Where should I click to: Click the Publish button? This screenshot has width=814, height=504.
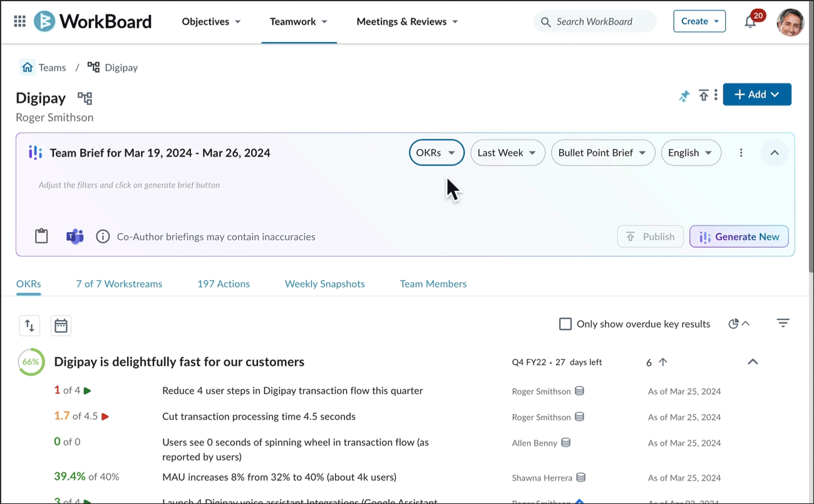point(650,237)
